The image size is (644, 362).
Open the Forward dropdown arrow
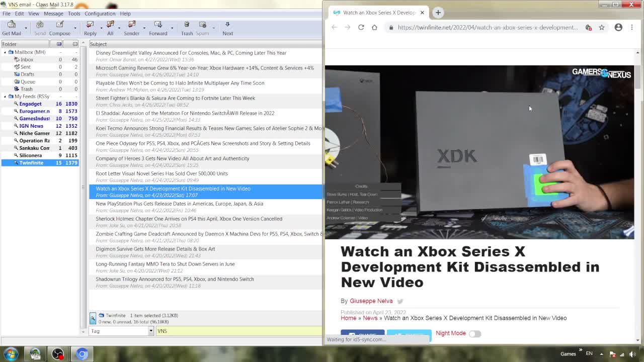pyautogui.click(x=172, y=28)
